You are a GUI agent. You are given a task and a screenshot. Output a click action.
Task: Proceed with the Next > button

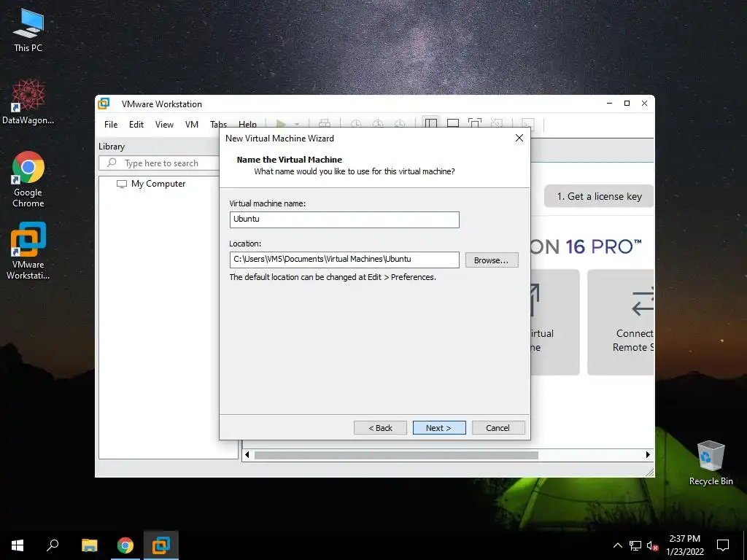(438, 427)
